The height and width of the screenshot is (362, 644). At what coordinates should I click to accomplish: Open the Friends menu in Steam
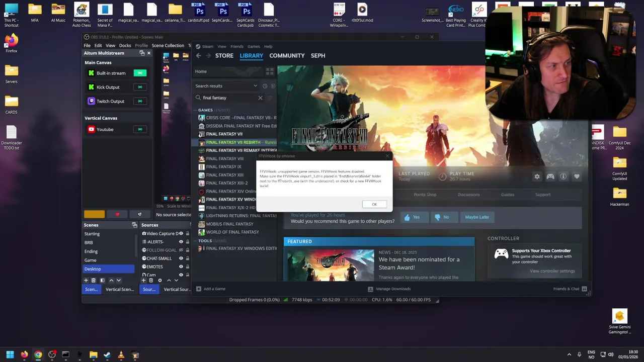click(236, 46)
